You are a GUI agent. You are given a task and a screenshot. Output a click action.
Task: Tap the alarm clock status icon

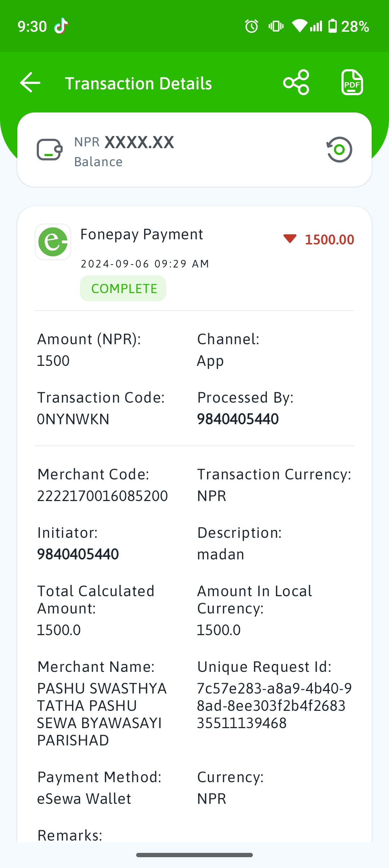point(251,26)
